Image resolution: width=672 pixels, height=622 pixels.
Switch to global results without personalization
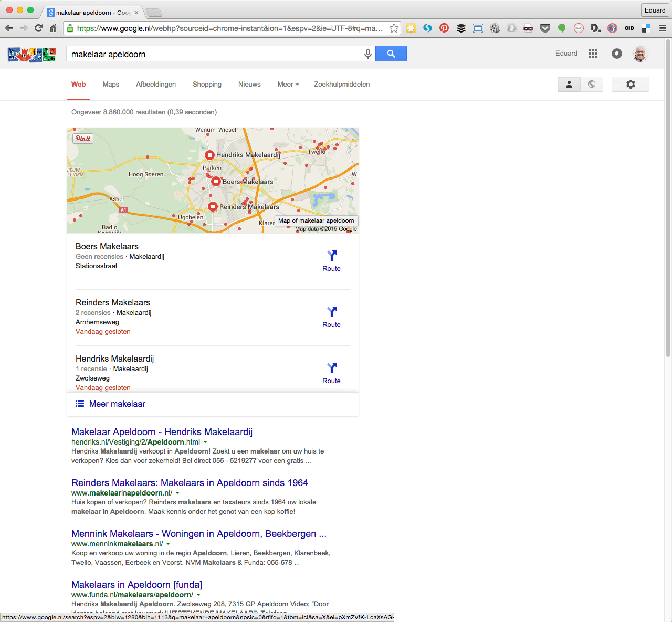point(592,85)
